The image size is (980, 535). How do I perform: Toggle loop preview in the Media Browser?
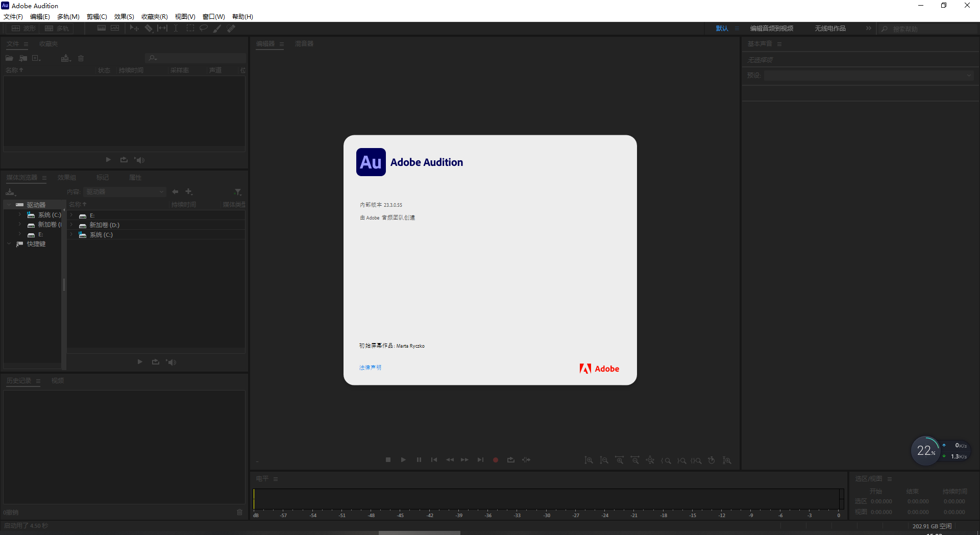click(x=156, y=362)
